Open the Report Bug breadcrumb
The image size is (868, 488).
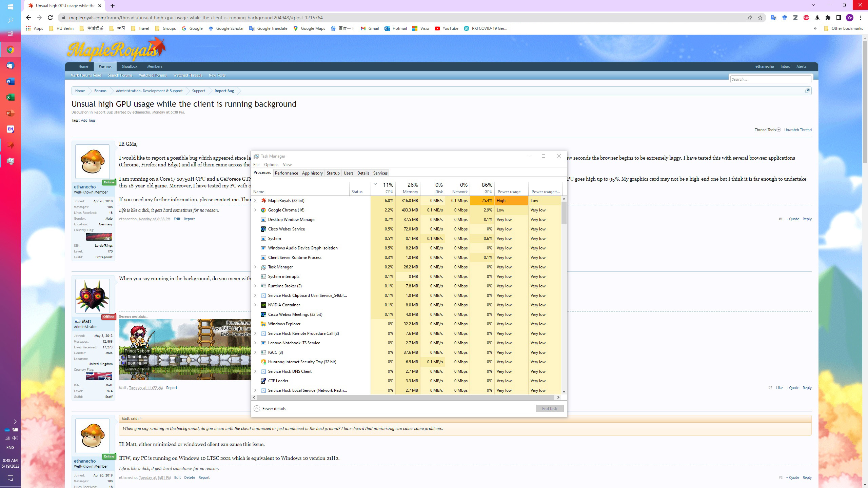coord(224,91)
